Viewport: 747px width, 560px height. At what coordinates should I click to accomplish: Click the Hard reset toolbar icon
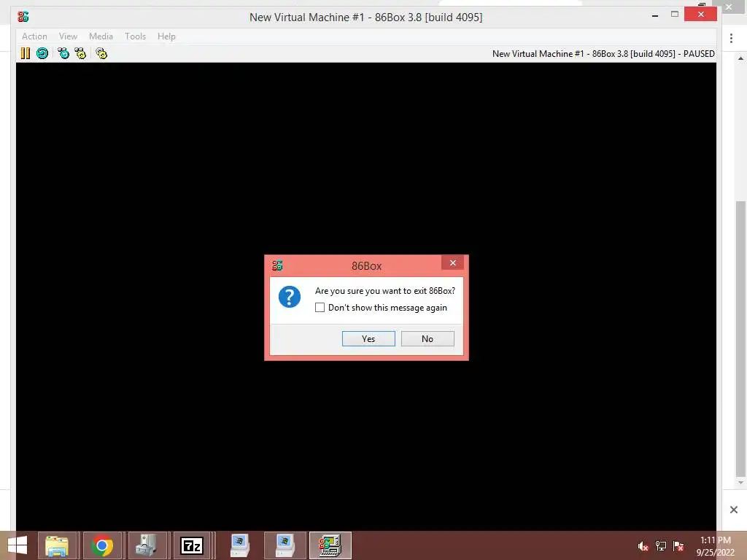pyautogui.click(x=42, y=53)
